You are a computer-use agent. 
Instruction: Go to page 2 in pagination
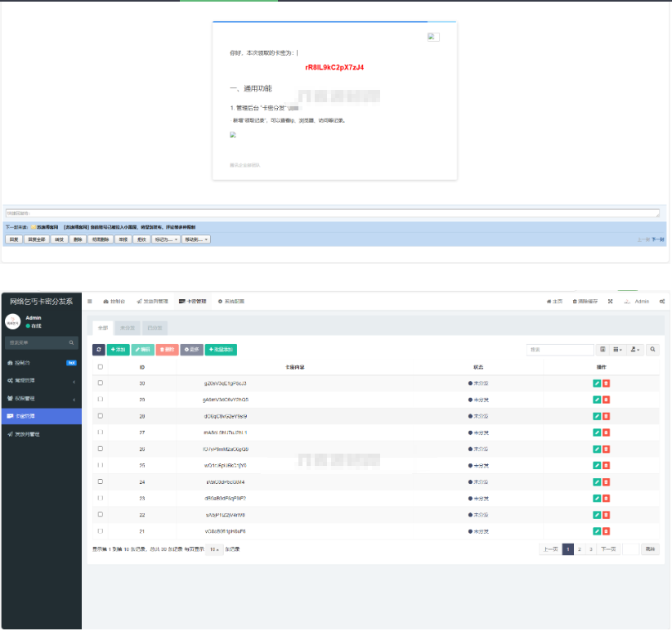point(580,549)
